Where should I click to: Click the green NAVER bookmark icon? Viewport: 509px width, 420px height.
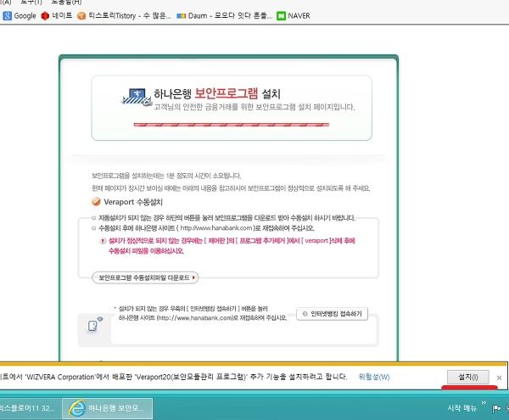pos(281,15)
